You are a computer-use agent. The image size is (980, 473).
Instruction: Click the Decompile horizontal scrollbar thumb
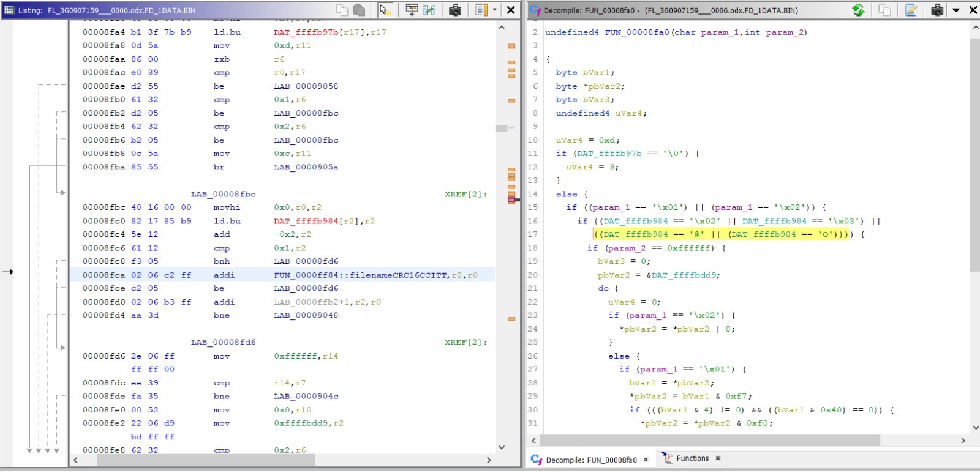pos(710,441)
